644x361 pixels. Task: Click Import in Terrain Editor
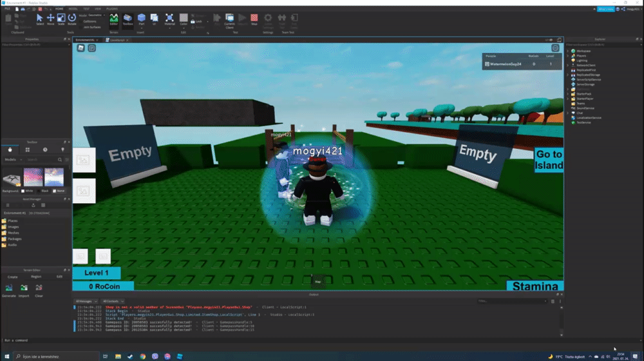[24, 290]
